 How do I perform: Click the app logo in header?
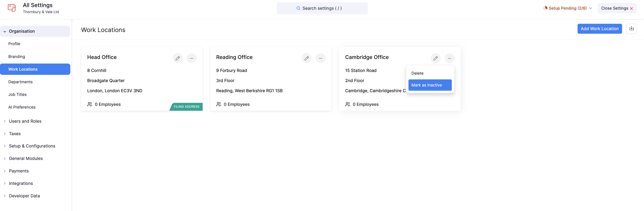(11, 8)
